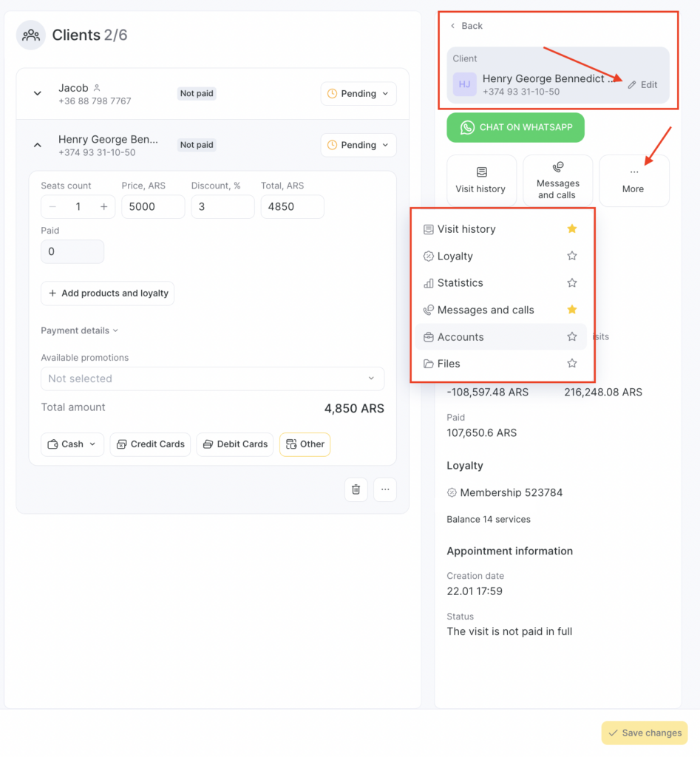Unstar Visit history favorite
700x757 pixels.
coord(571,229)
